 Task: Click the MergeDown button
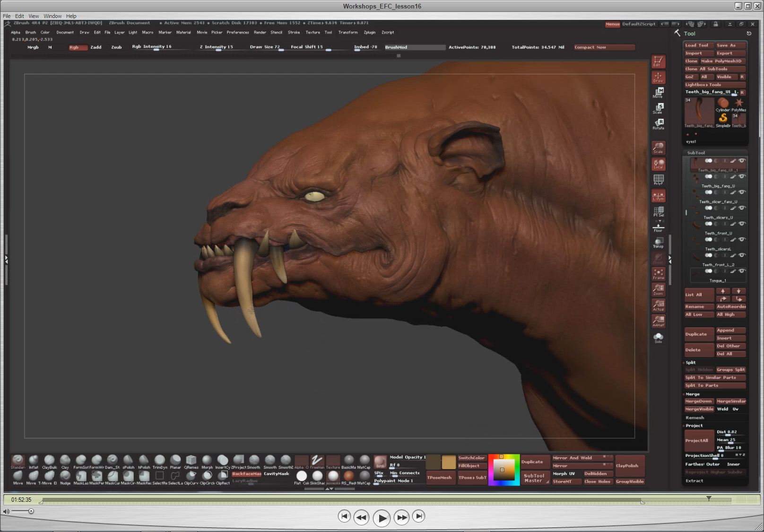click(x=699, y=401)
